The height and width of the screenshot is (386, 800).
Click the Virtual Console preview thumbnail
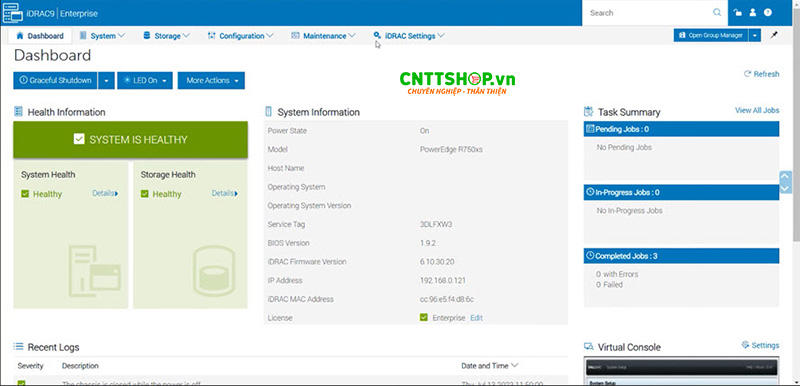click(681, 372)
